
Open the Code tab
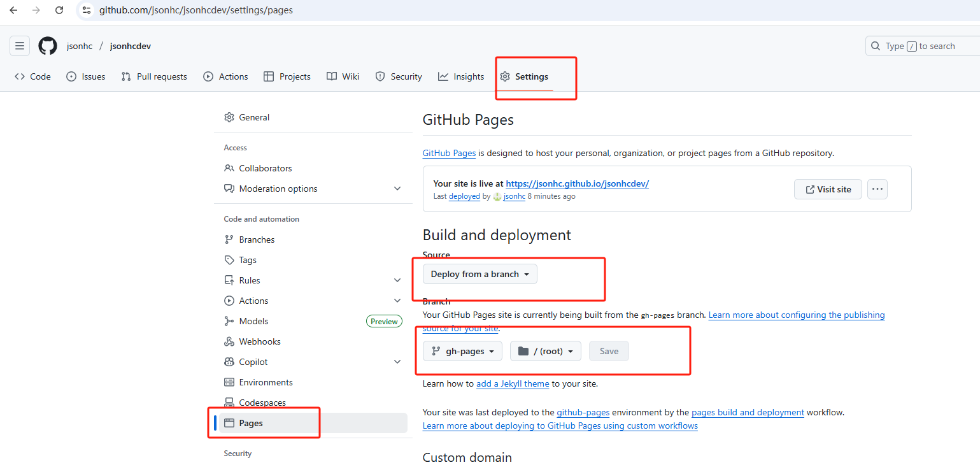pos(32,76)
